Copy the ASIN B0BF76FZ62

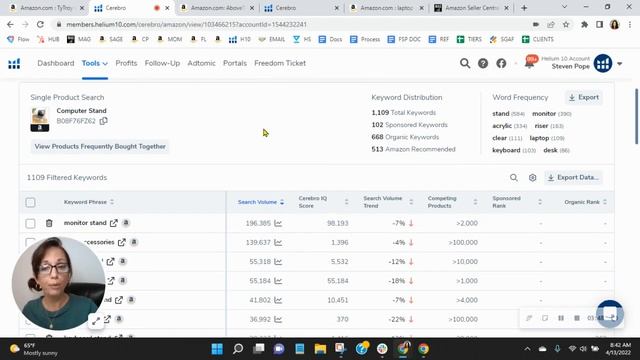(104, 121)
